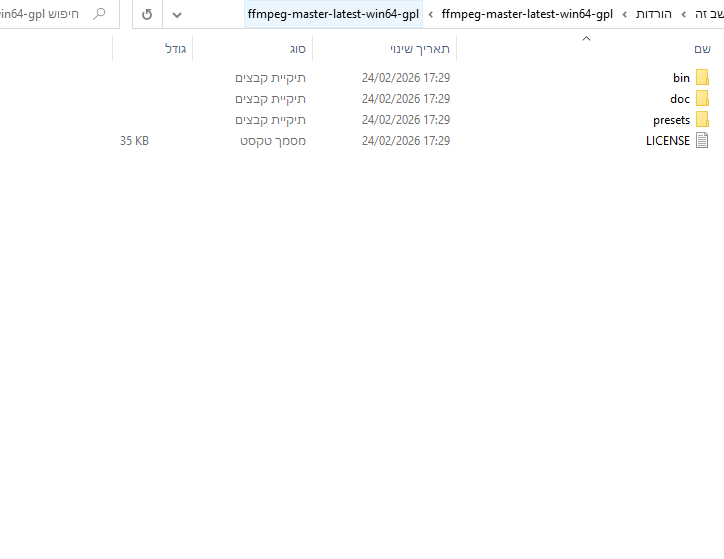Open the bin folder icon
724x559 pixels.
(x=702, y=78)
